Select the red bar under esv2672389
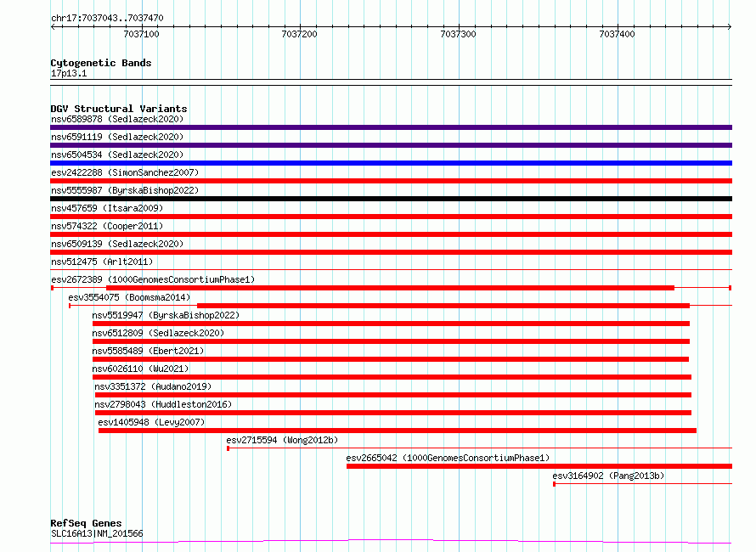Image resolution: width=756 pixels, height=552 pixels. click(390, 288)
